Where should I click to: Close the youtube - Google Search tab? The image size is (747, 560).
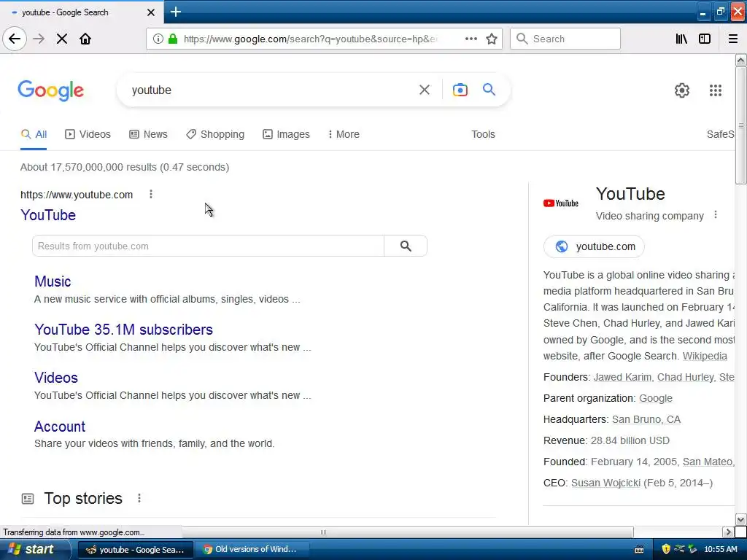(x=150, y=12)
